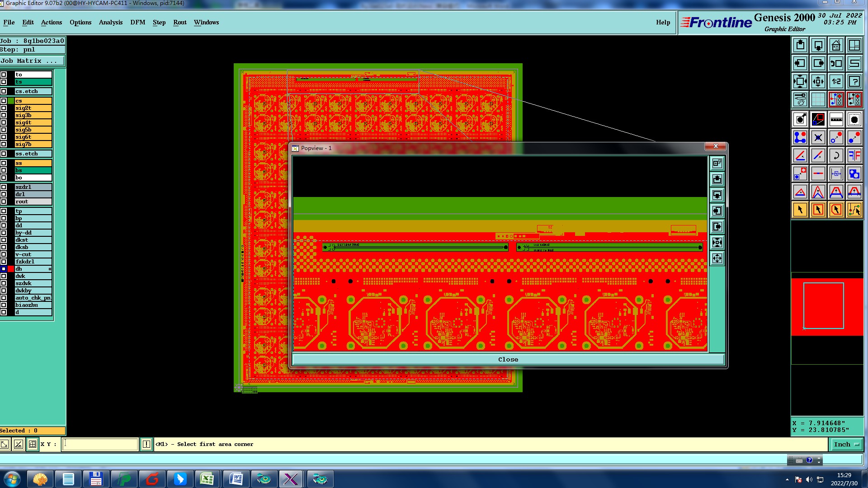Screen dimensions: 868x488
Task: Toggle the drl layer checkbox
Action: (x=4, y=194)
